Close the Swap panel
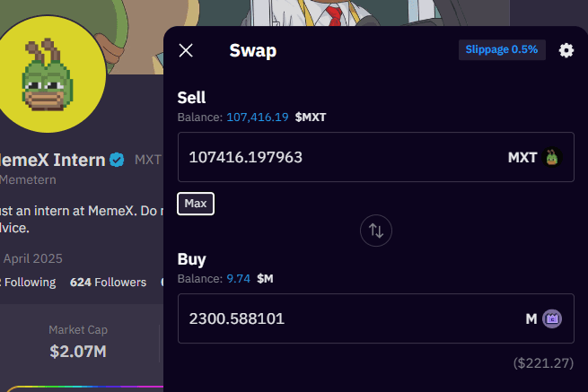This screenshot has width=588, height=392. point(186,50)
